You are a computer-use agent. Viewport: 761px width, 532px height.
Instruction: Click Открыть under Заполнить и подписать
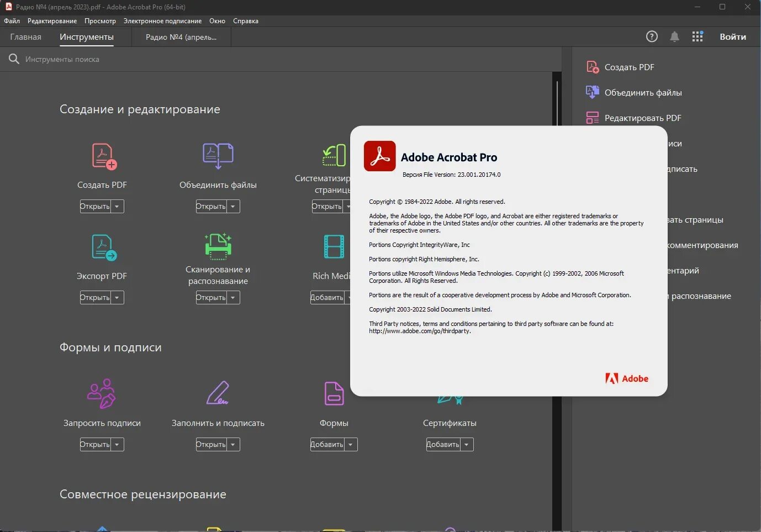211,445
